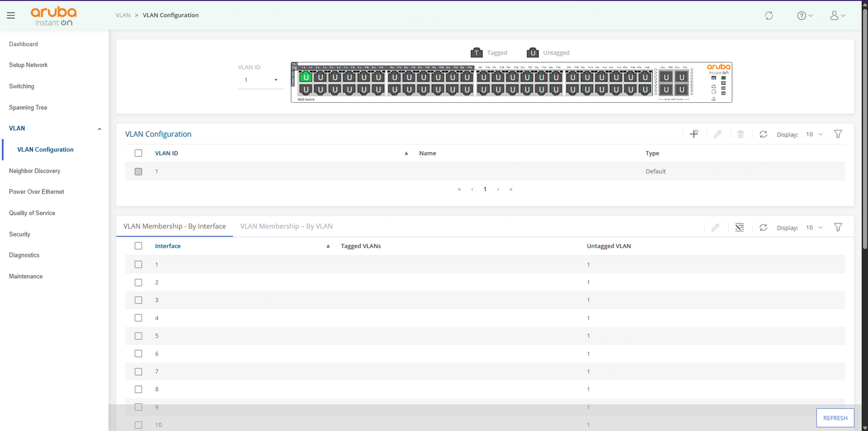Open the VLAN ID selector dropdown
This screenshot has width=868, height=431.
coord(261,80)
